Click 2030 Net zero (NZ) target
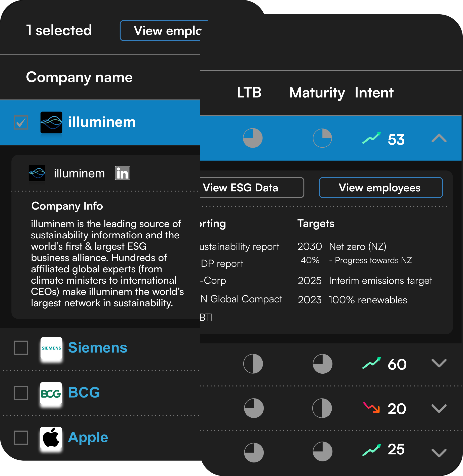This screenshot has height=476, width=463. [342, 247]
